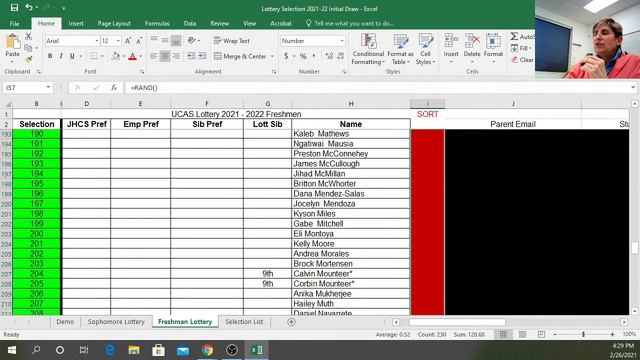Click Merge & Center

pos(240,56)
